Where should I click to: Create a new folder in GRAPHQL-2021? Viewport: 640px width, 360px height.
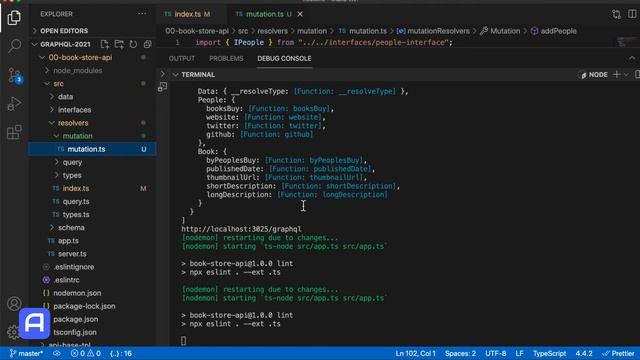pos(119,44)
